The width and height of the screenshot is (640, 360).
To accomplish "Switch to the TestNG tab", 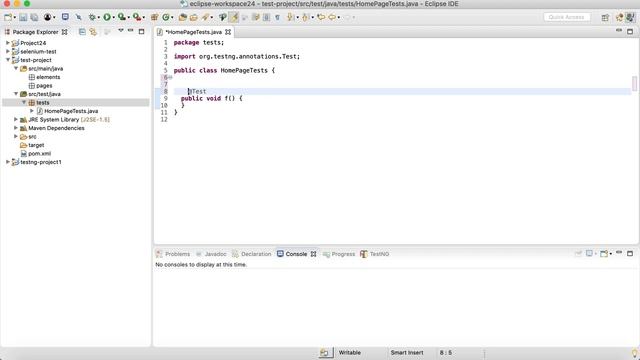I will coord(375,254).
